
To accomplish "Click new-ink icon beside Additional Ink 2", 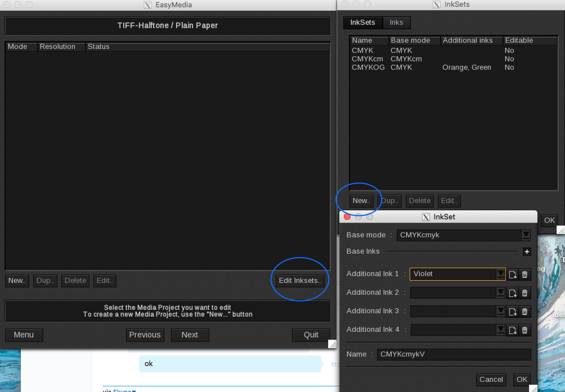I will [512, 293].
